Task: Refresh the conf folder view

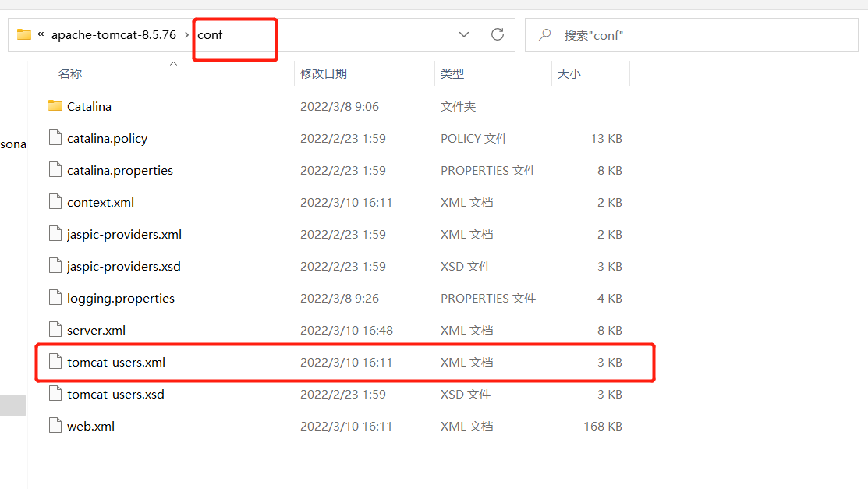Action: 498,34
